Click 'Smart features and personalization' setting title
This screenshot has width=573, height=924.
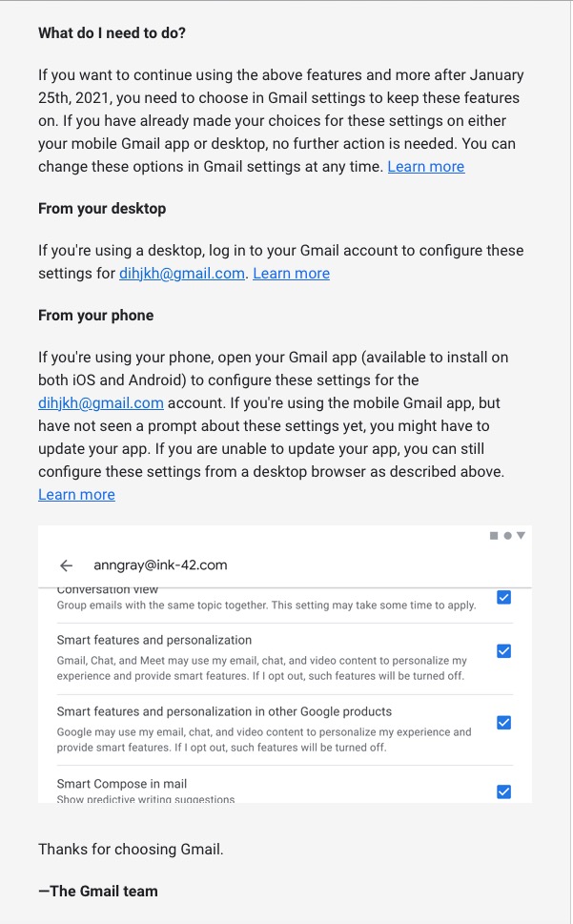(154, 640)
